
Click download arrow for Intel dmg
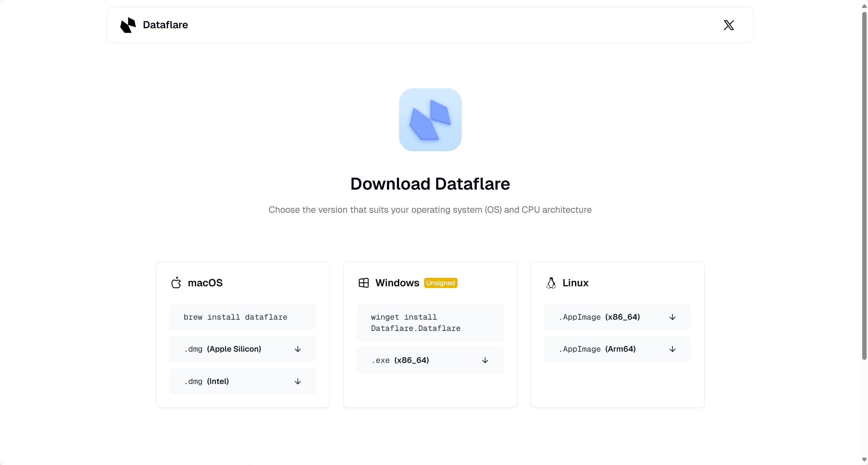[298, 382]
